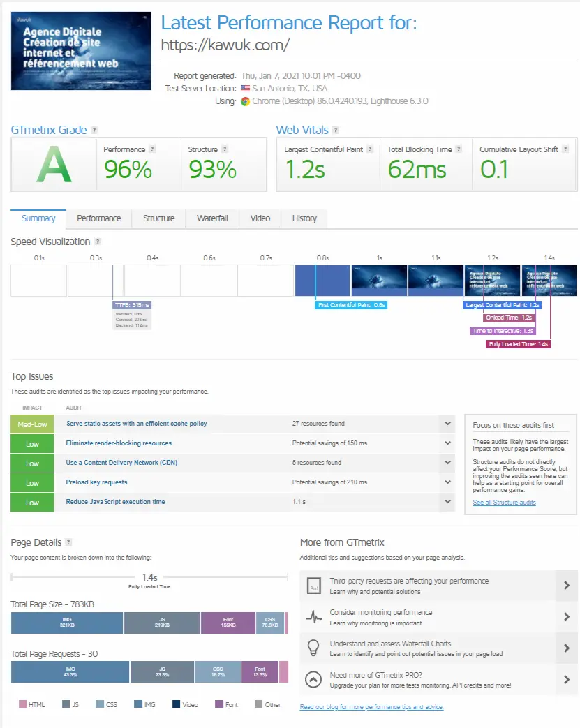Click the Page Details help question mark

coord(68,542)
